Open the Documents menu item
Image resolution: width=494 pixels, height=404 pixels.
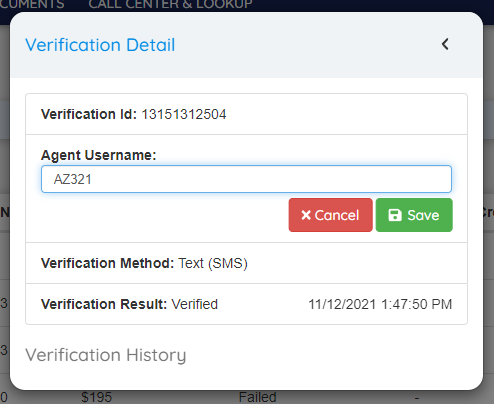(32, 4)
